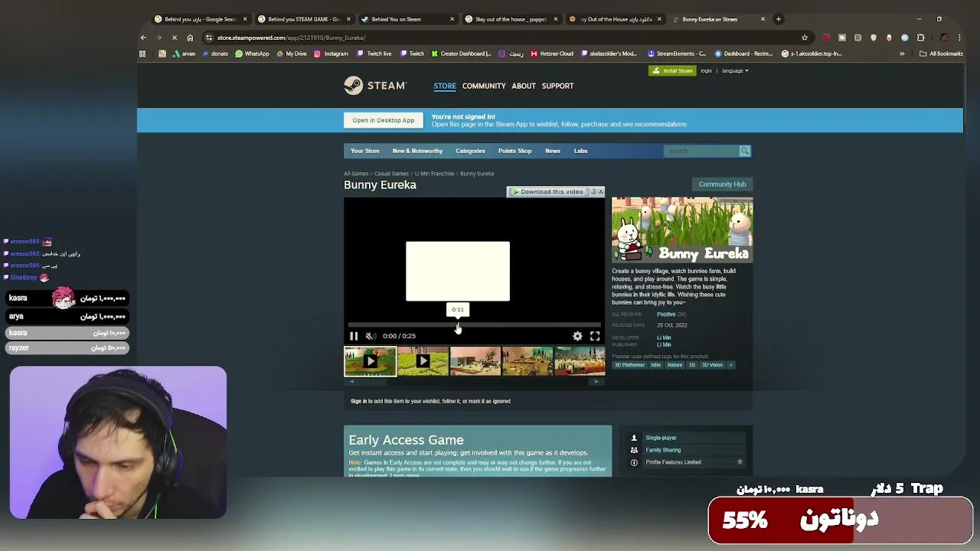The width and height of the screenshot is (980, 551).
Task: Open Labs in store navigation
Action: [580, 151]
